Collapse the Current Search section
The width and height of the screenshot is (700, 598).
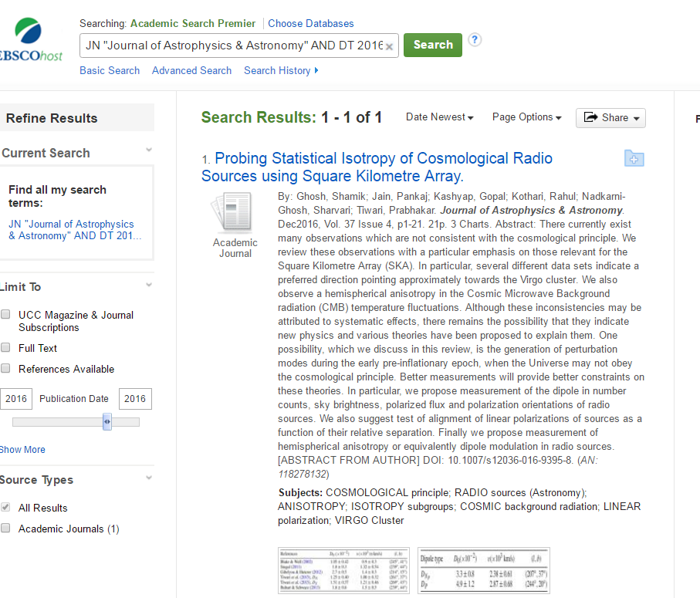(149, 150)
